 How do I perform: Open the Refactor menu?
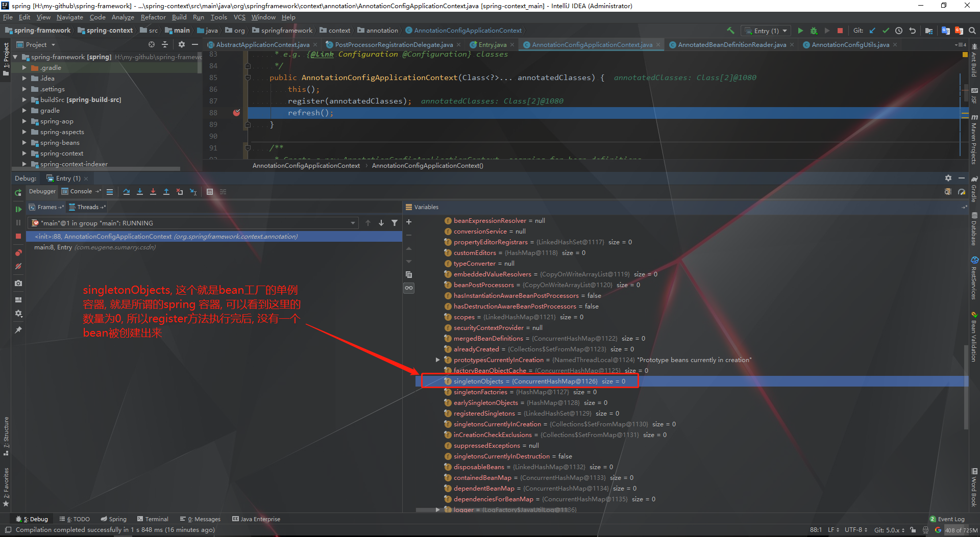pos(153,17)
